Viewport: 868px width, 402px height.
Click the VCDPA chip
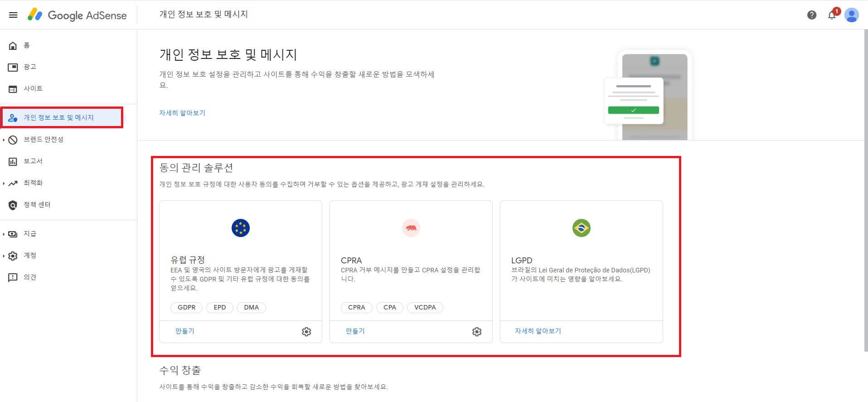(425, 307)
